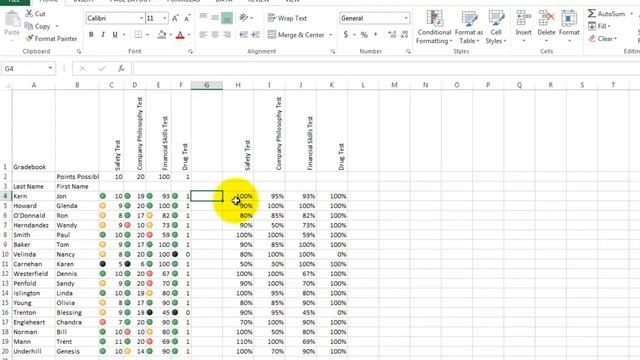The width and height of the screenshot is (640, 360).
Task: Toggle highlighted Bottom Align button
Action: tap(227, 18)
